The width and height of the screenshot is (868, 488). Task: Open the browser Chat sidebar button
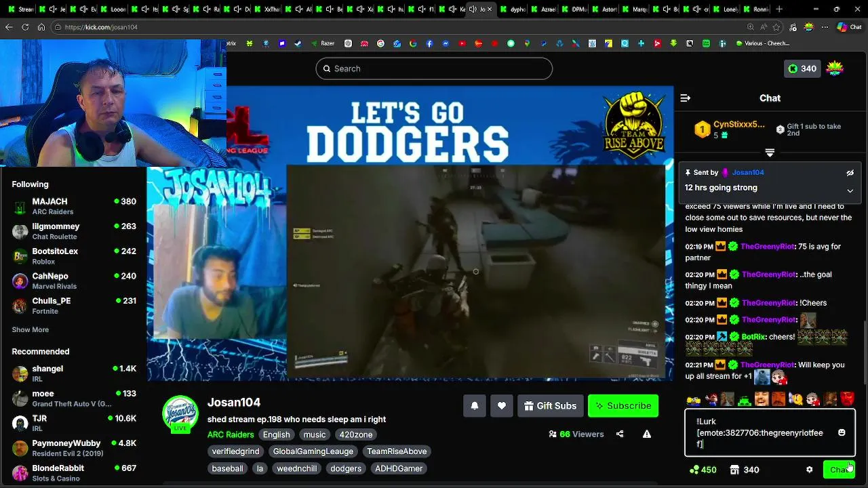849,27
